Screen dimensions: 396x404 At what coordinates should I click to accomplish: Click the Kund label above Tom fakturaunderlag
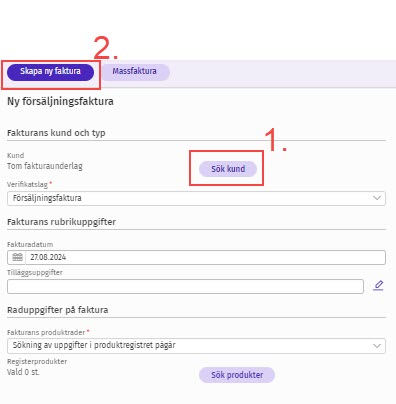click(x=16, y=155)
